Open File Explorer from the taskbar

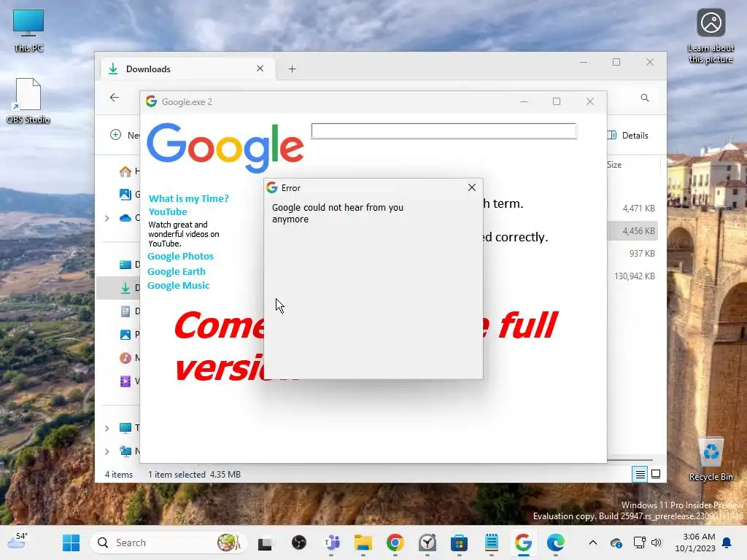point(363,542)
